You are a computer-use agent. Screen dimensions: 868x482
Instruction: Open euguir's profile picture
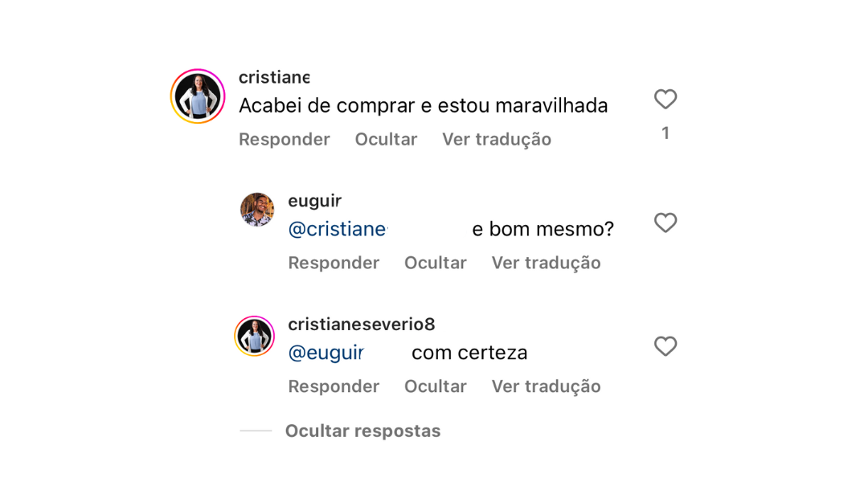click(256, 210)
